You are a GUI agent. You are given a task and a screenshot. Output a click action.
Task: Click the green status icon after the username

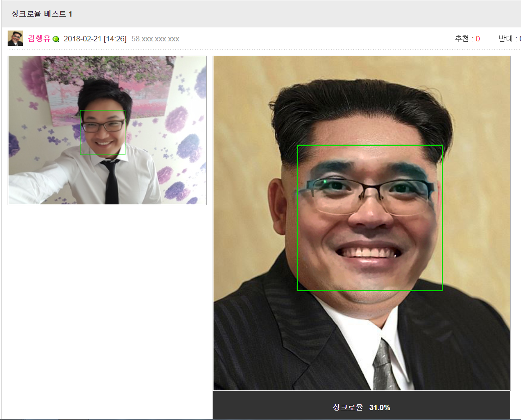pos(56,39)
